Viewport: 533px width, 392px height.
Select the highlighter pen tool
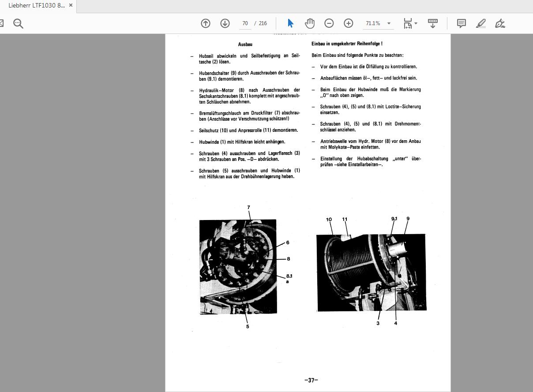coord(481,23)
